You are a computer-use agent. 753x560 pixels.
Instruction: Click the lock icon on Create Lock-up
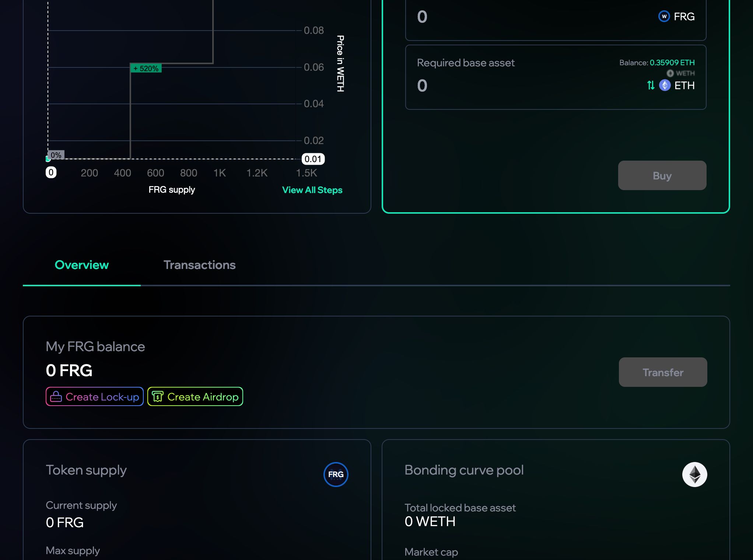[56, 397]
